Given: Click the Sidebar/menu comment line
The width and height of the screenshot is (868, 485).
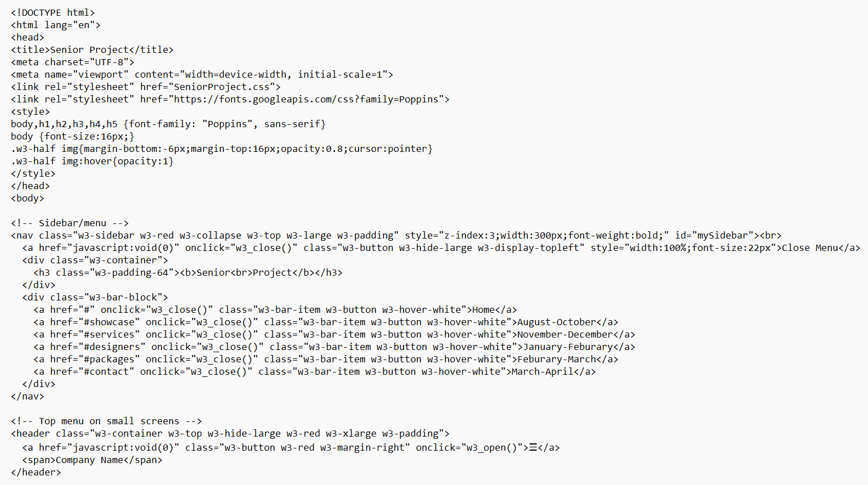Looking at the screenshot, I should [x=70, y=223].
